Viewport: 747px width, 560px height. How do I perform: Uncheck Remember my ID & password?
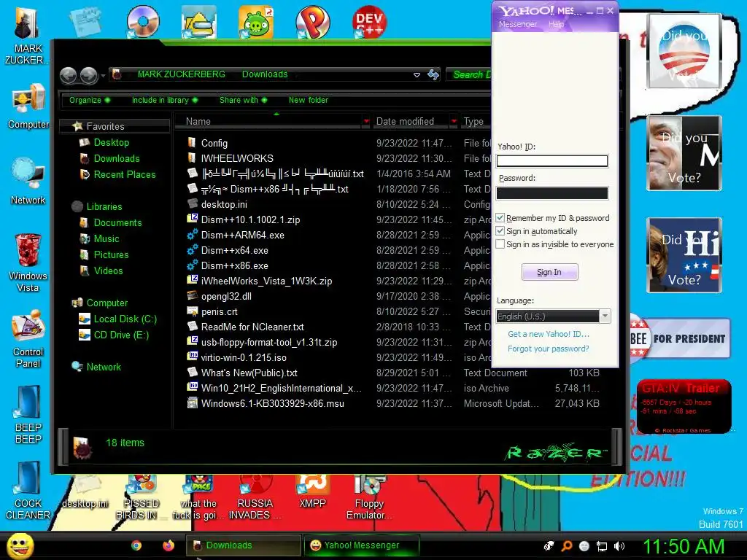click(x=500, y=217)
